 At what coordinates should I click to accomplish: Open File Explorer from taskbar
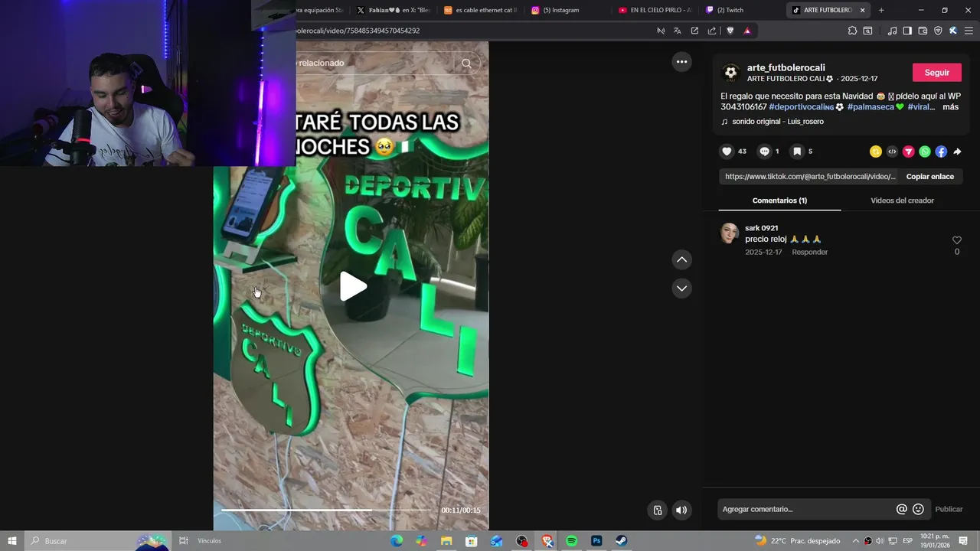[446, 541]
